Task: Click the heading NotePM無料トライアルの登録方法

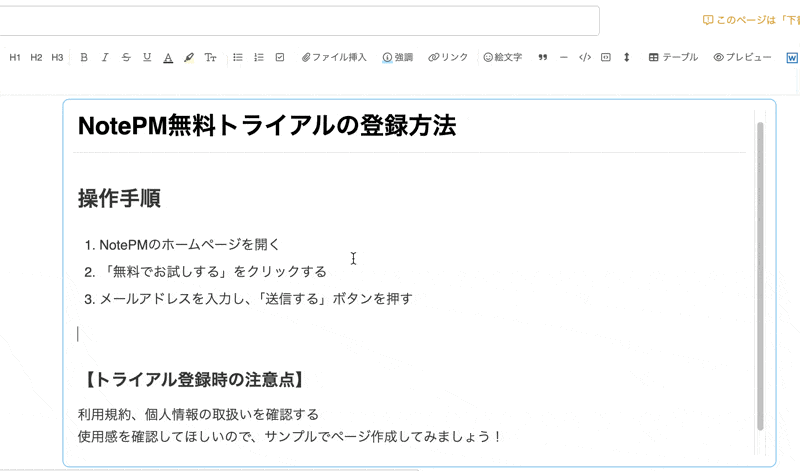Action: pyautogui.click(x=267, y=126)
